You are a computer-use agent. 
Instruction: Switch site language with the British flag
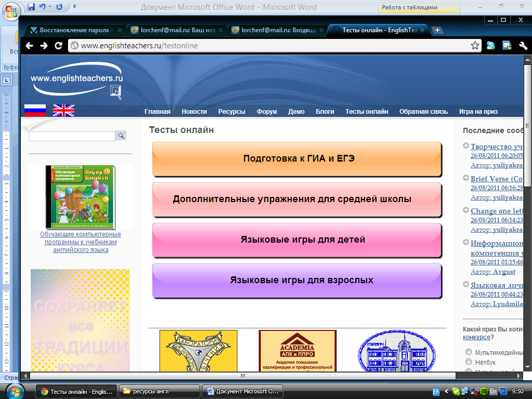(63, 110)
